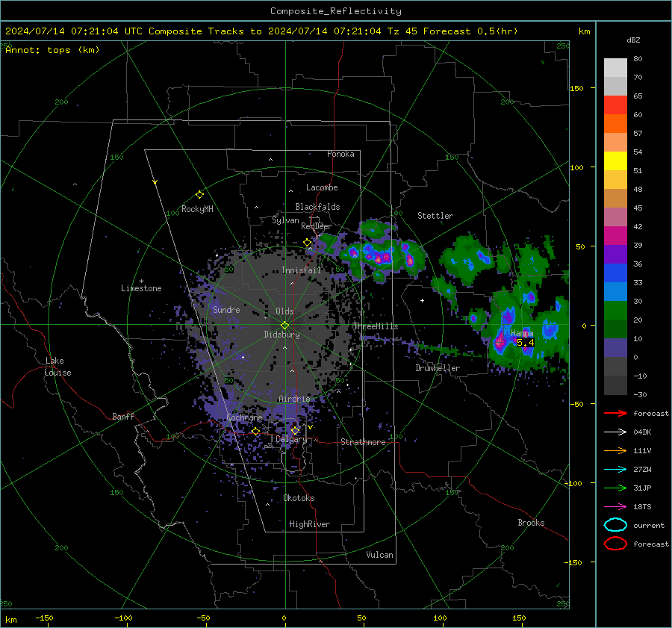This screenshot has width=672, height=628.
Task: Click the Strathmore town label
Action: point(363,442)
